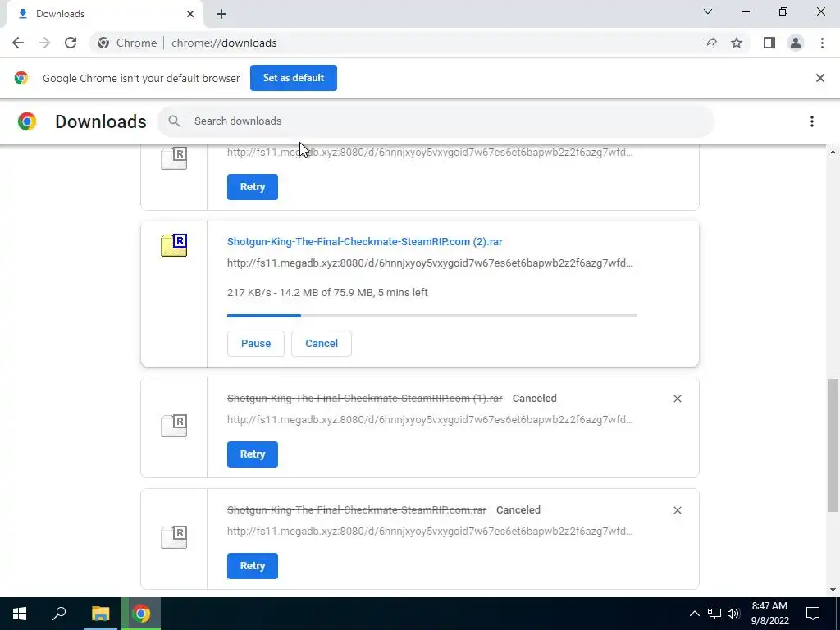Click the download progress bar
This screenshot has width=840, height=630.
coord(431,316)
